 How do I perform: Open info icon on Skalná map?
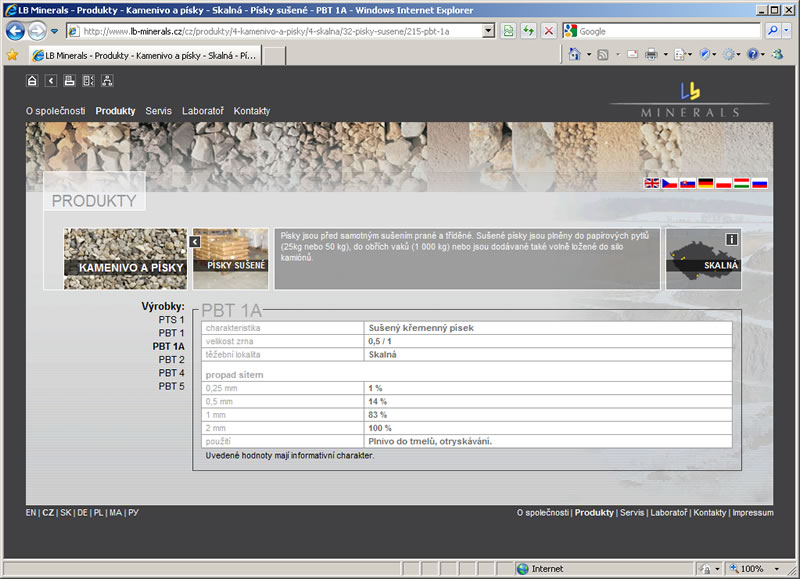click(732, 239)
